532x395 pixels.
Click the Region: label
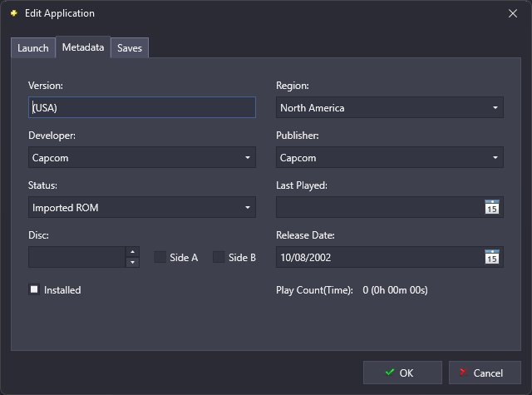click(293, 86)
